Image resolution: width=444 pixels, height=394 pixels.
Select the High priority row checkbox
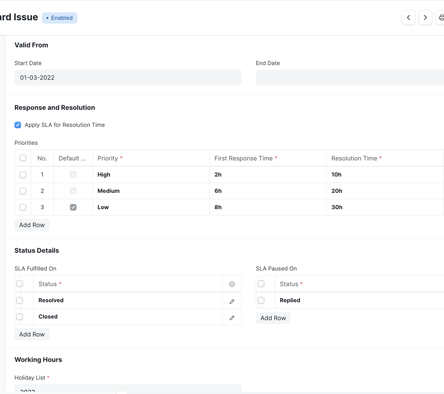(x=23, y=174)
